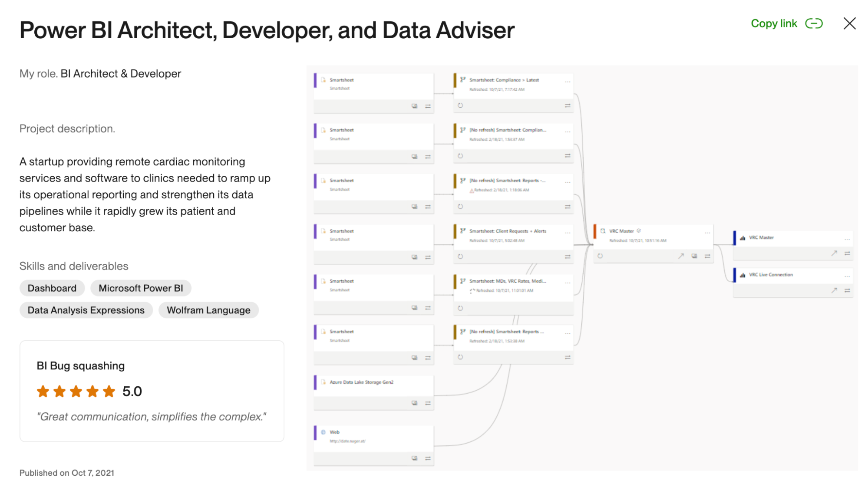Open VRC Live Connection report via arrow icon

tap(834, 290)
